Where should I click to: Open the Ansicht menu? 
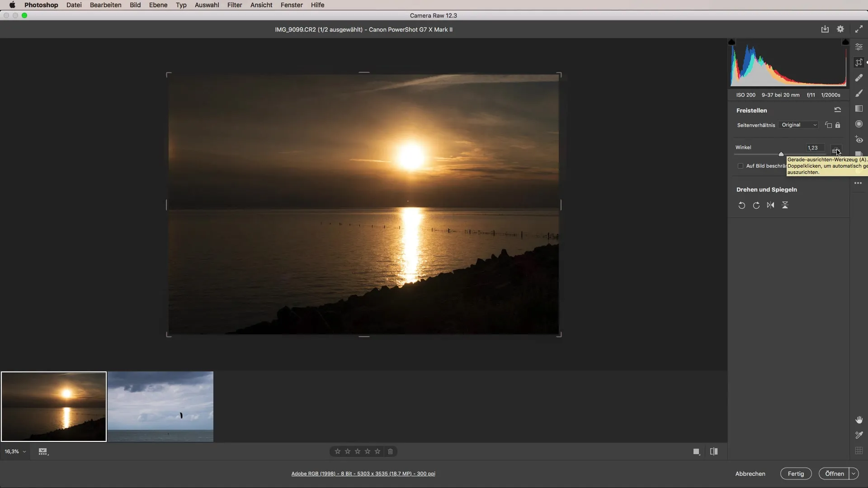pyautogui.click(x=261, y=5)
